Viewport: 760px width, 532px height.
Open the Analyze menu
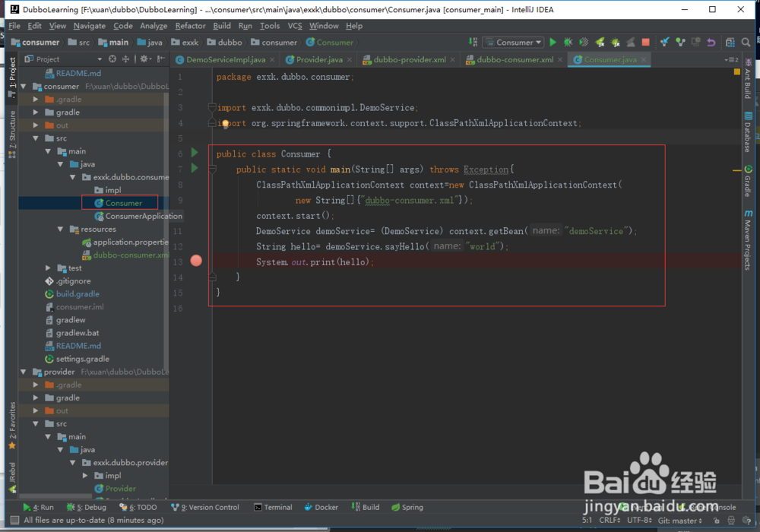pos(154,26)
